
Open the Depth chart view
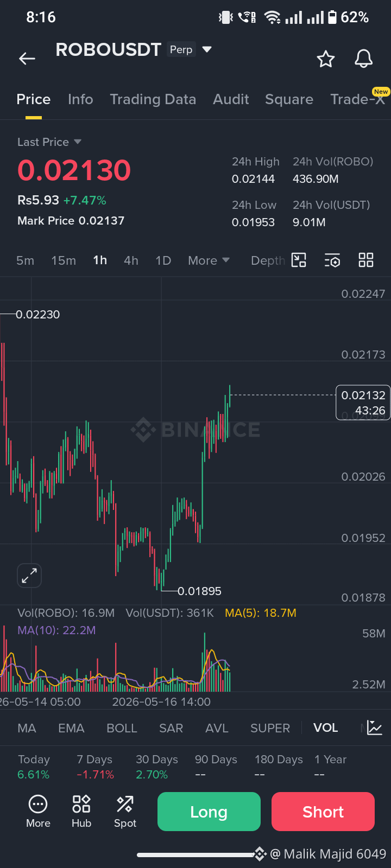click(268, 260)
